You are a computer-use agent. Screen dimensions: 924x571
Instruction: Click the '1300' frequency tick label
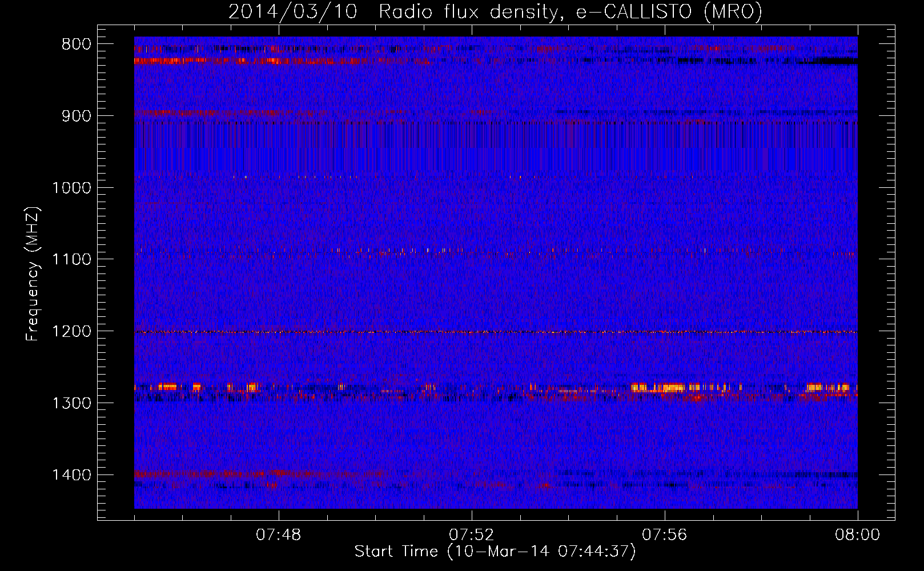click(71, 403)
